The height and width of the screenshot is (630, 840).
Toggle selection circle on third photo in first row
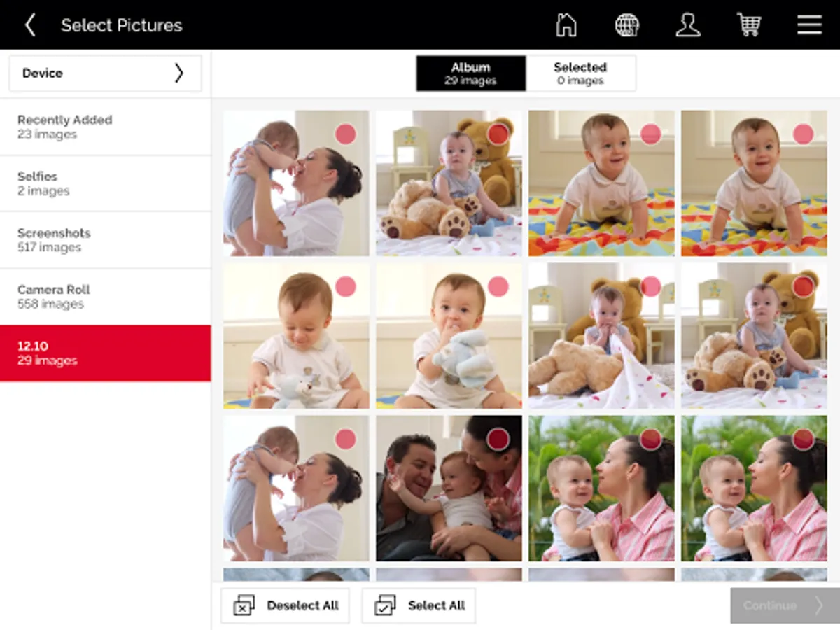(x=651, y=134)
